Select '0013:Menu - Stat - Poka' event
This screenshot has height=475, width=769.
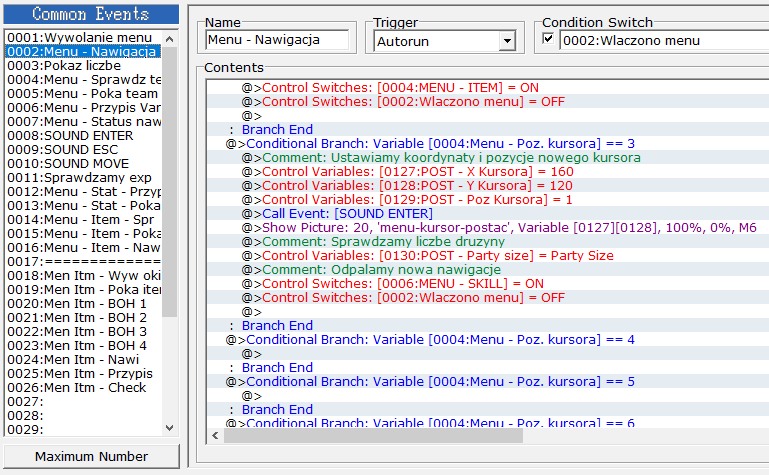pos(82,205)
